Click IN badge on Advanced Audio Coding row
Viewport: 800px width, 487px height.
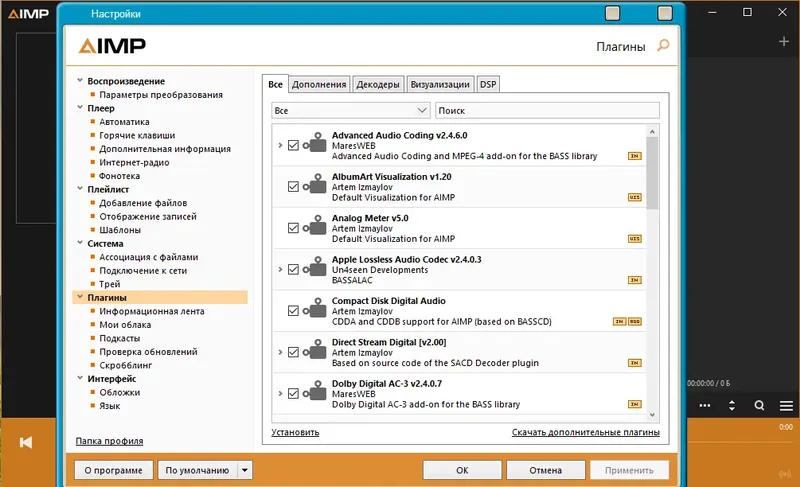pos(635,156)
